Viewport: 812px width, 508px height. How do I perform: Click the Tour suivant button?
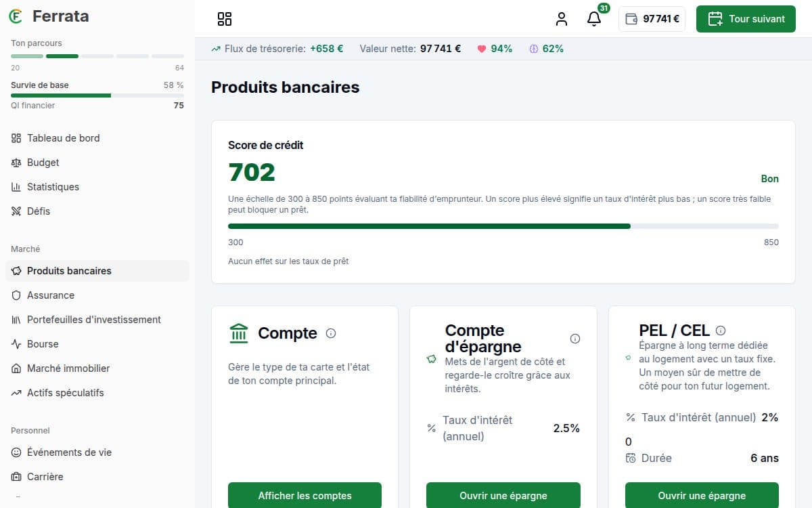[746, 19]
